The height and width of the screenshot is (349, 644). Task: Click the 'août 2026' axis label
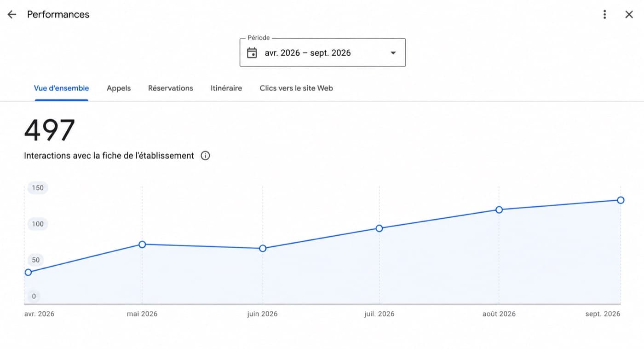coord(499,314)
